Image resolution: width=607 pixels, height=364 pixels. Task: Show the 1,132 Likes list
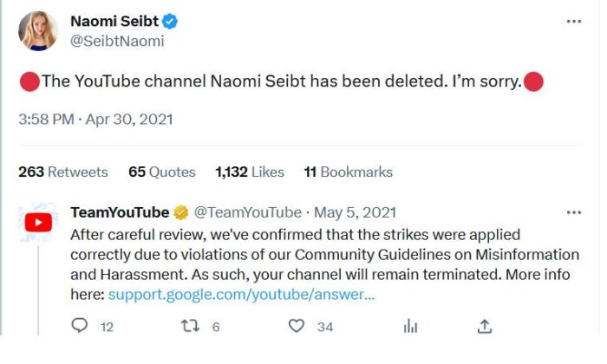250,172
